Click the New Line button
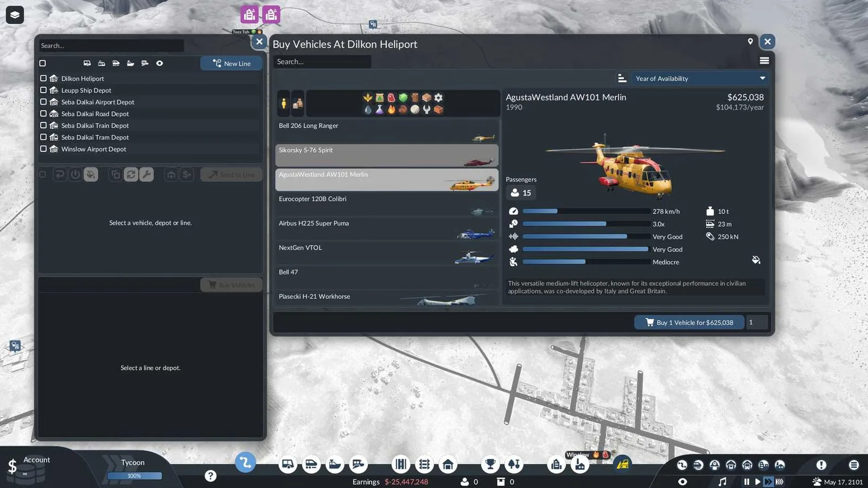 232,63
